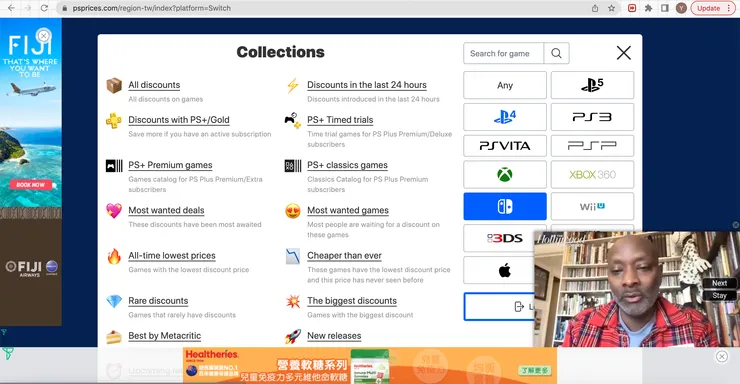Select the PS3 platform button
This screenshot has height=384, width=740.
point(592,117)
